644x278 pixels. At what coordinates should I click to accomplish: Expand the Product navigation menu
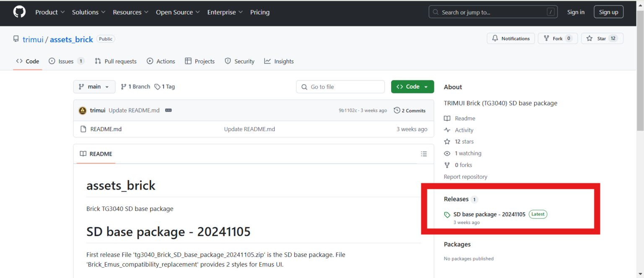pyautogui.click(x=50, y=12)
